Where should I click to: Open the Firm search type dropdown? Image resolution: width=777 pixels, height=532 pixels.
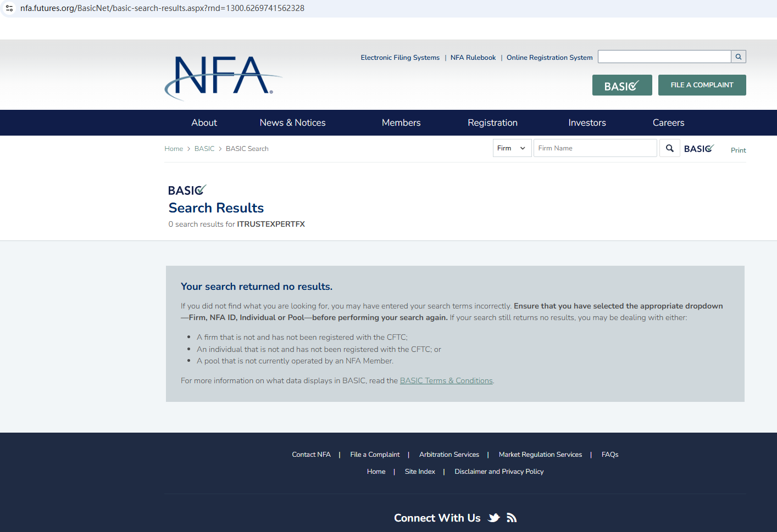[512, 148]
